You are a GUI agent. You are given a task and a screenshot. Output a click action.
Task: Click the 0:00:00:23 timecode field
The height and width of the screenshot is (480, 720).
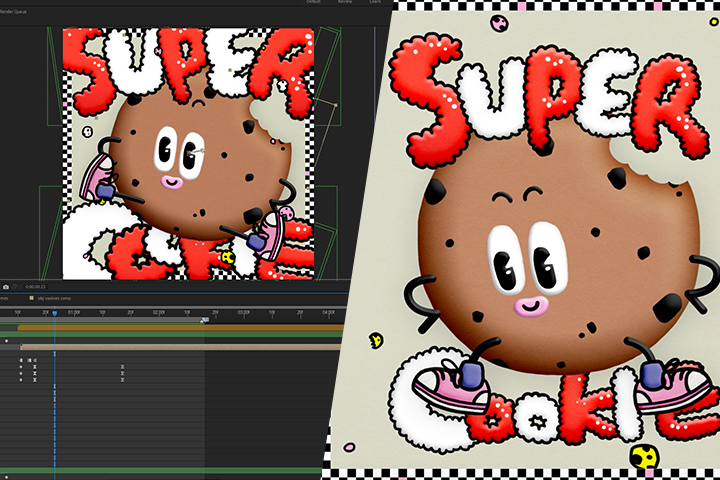(x=35, y=287)
